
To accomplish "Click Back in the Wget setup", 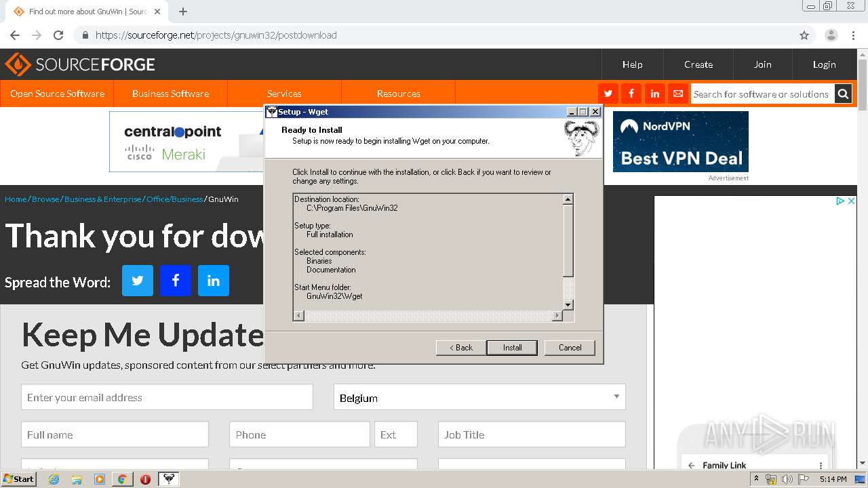I will (x=461, y=348).
